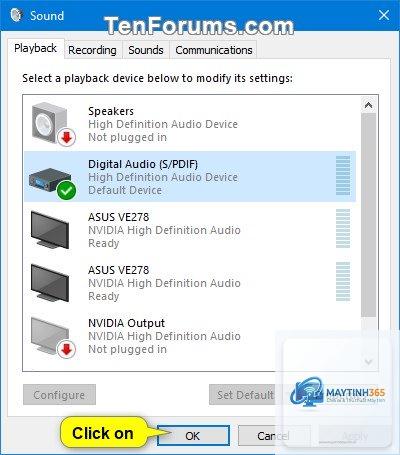Click 'Not plugged in' under Speakers

tap(127, 137)
